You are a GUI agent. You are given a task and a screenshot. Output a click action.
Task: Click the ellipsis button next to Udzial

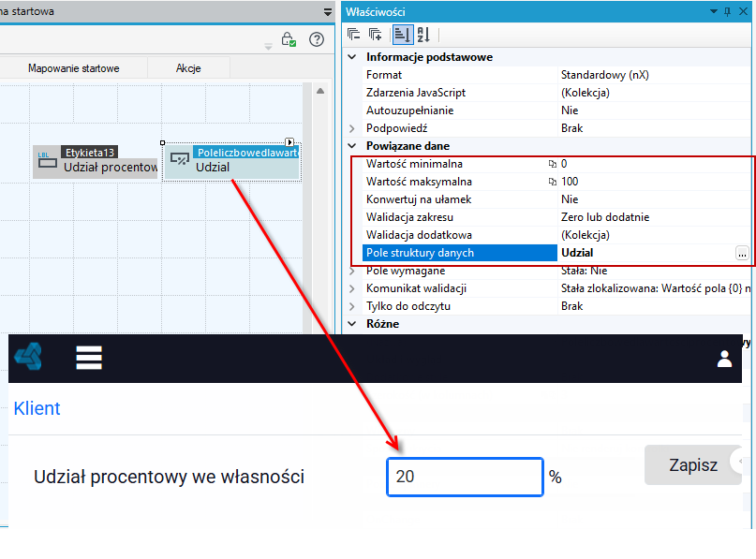point(742,253)
